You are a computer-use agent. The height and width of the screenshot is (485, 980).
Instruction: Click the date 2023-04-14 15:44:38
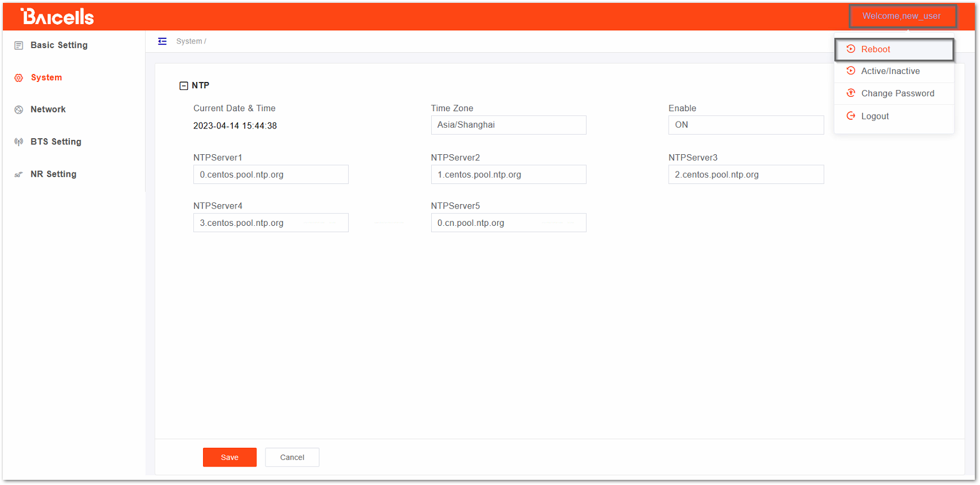[x=235, y=126]
